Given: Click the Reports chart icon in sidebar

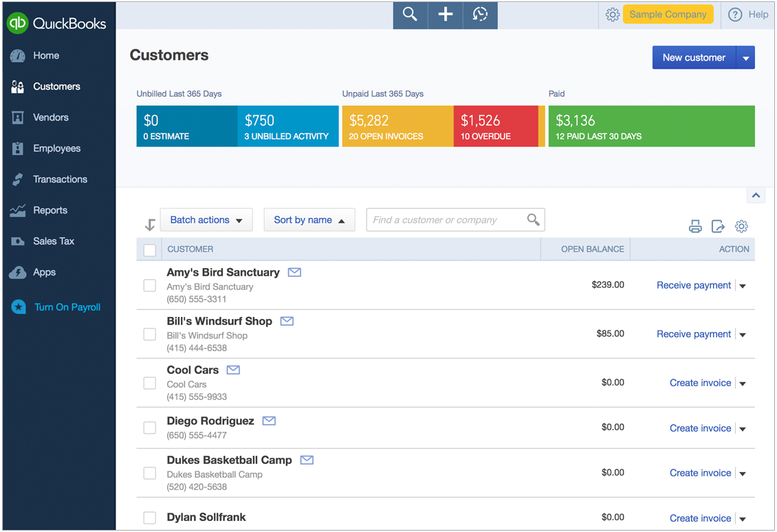Looking at the screenshot, I should [x=17, y=210].
